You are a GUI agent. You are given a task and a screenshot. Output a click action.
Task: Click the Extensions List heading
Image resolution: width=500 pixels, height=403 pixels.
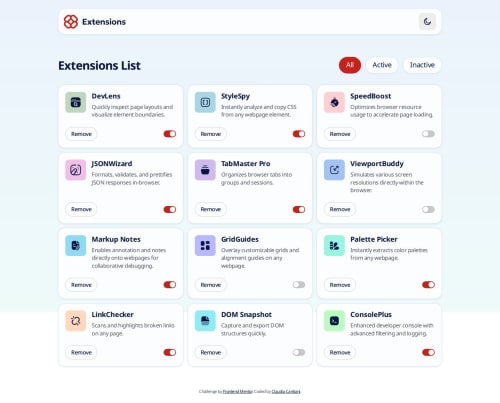[99, 65]
